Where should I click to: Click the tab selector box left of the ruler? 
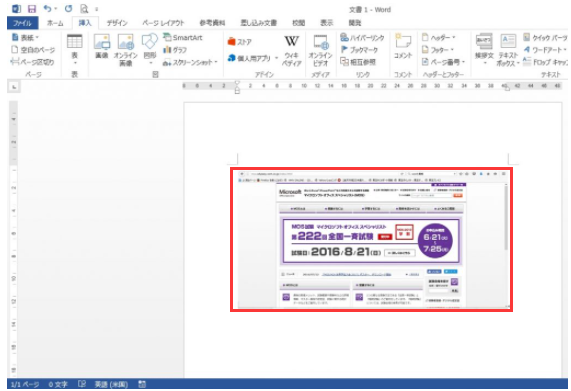click(x=14, y=87)
